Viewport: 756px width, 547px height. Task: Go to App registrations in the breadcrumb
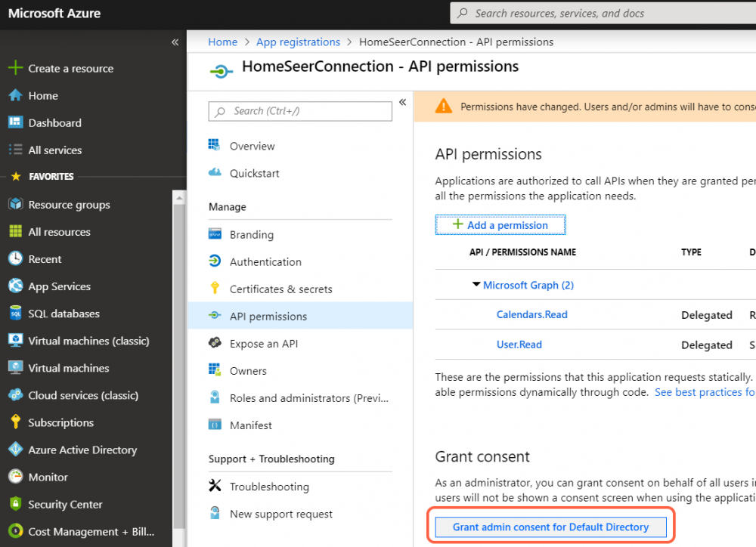click(x=298, y=42)
